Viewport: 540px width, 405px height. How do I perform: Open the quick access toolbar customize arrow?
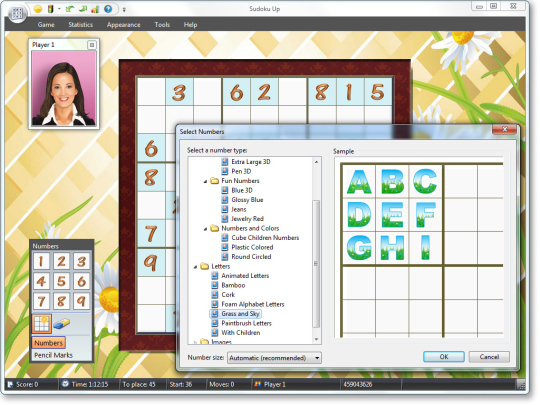click(124, 10)
